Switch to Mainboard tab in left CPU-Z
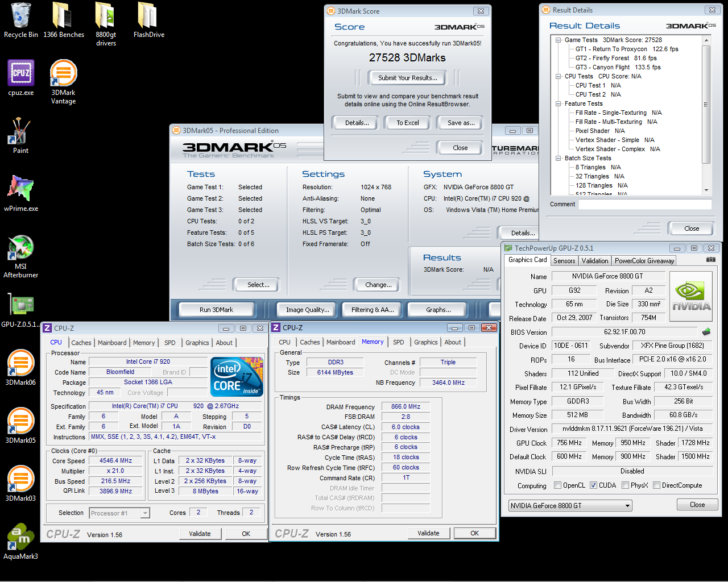Viewport: 728px width, 582px height. point(112,343)
